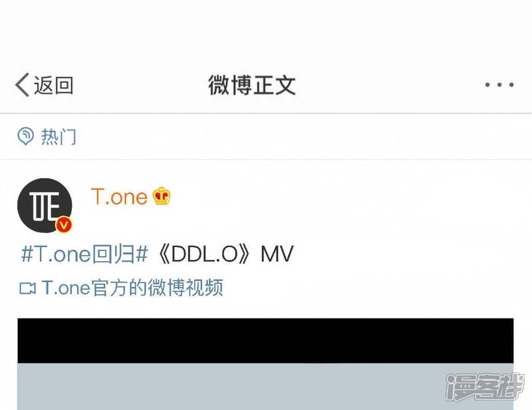
Task: Open T.one官方的微博视频 link
Action: click(132, 288)
